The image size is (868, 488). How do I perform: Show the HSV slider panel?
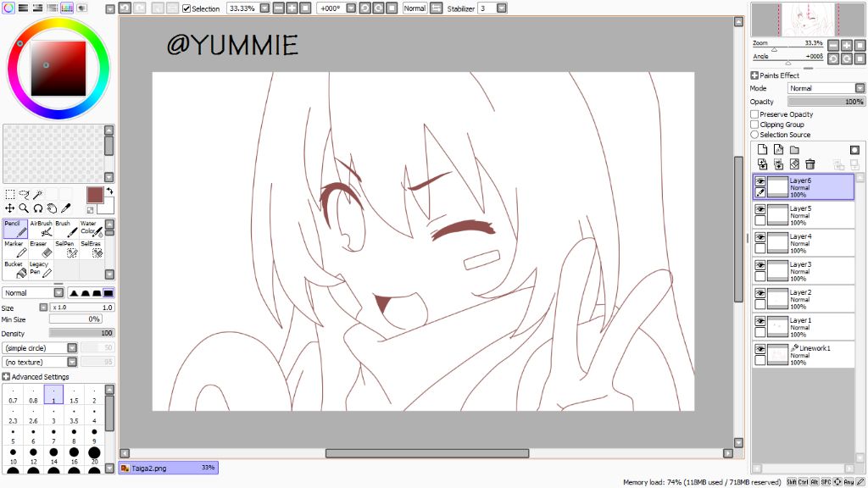(x=37, y=8)
